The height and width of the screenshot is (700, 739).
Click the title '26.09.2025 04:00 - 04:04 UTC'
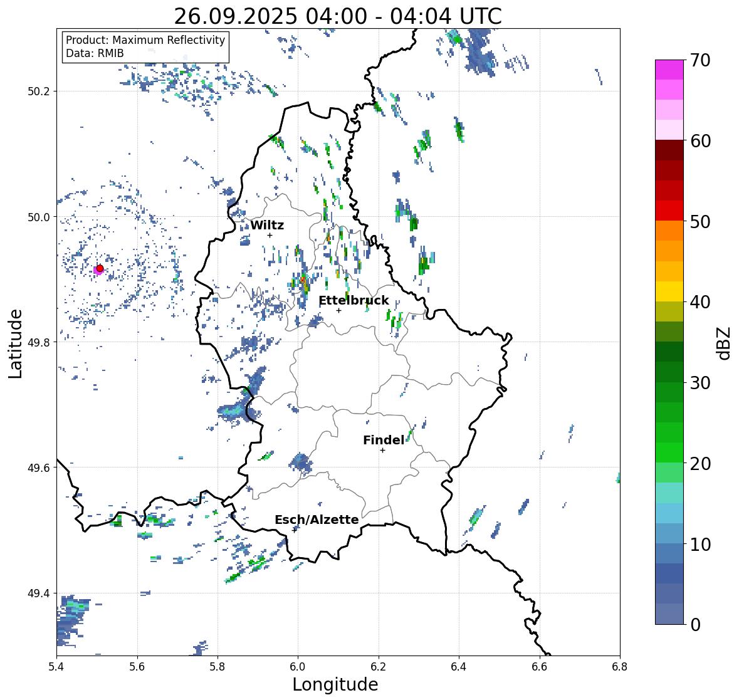[338, 16]
